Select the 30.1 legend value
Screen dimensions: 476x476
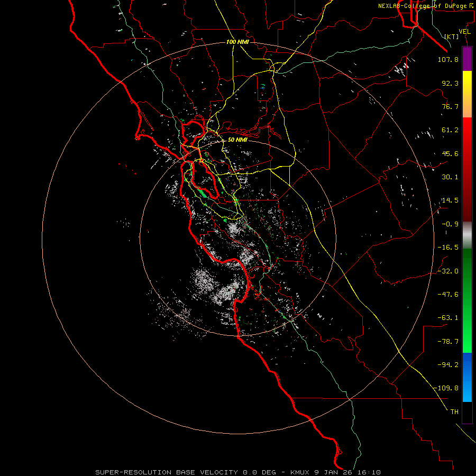[x=450, y=177]
